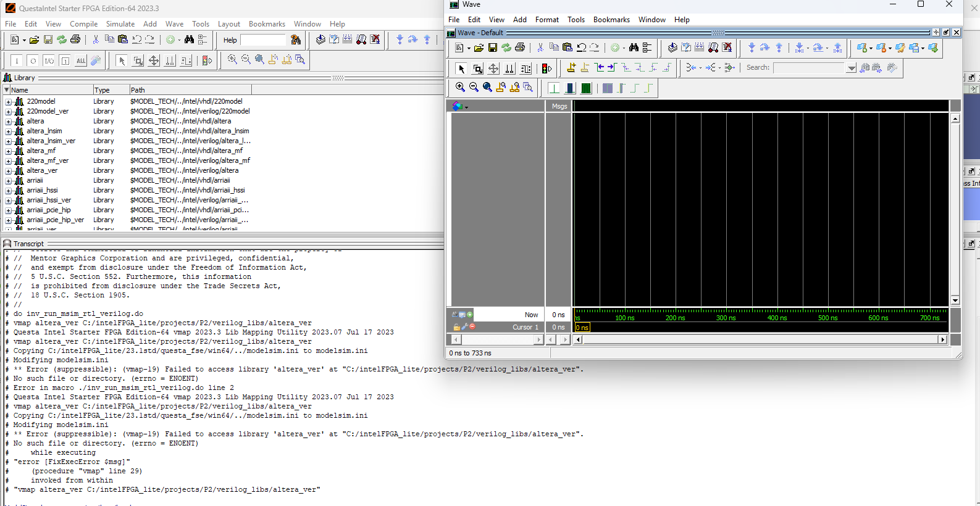Click Zoom Out in Wave toolbar
The height and width of the screenshot is (506, 980).
coord(474,88)
